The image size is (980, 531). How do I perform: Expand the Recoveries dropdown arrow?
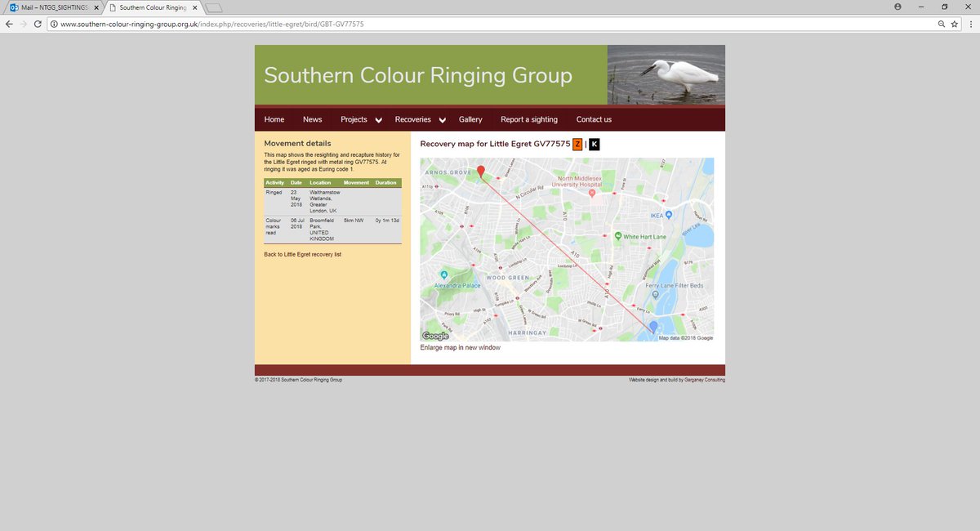click(442, 120)
